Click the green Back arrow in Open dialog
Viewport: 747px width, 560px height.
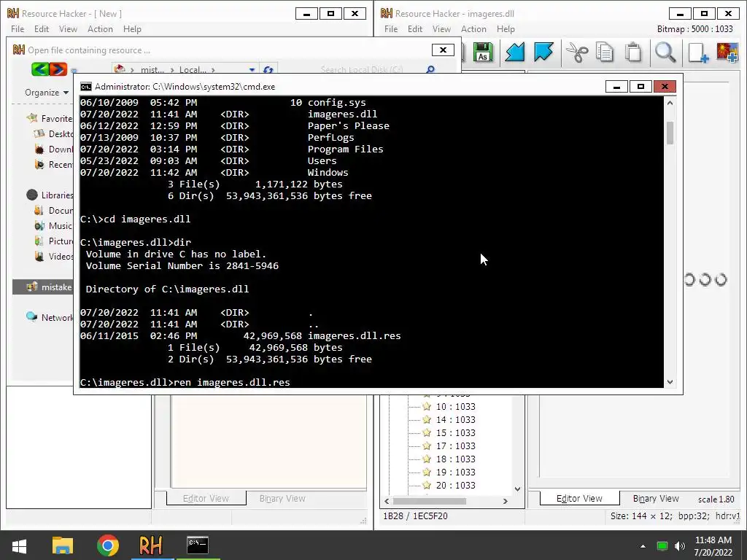(40, 69)
